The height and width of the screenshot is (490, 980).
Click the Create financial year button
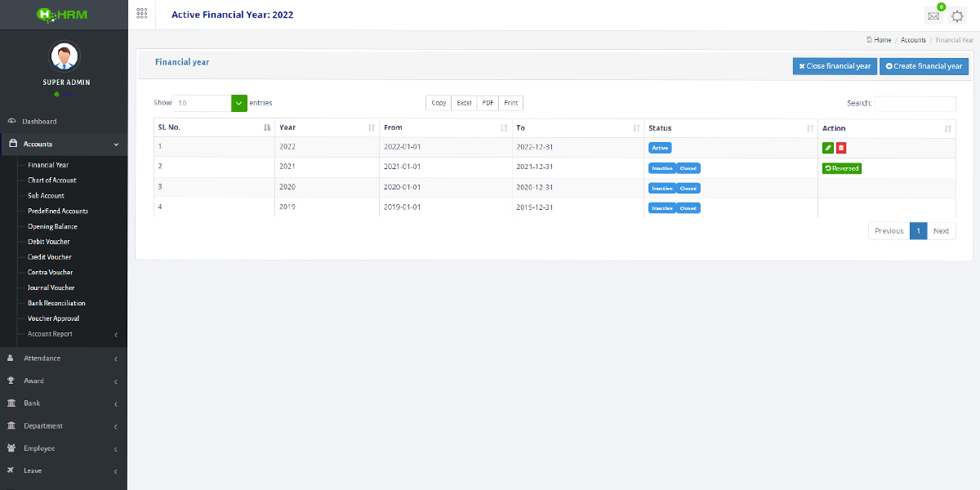click(x=924, y=66)
